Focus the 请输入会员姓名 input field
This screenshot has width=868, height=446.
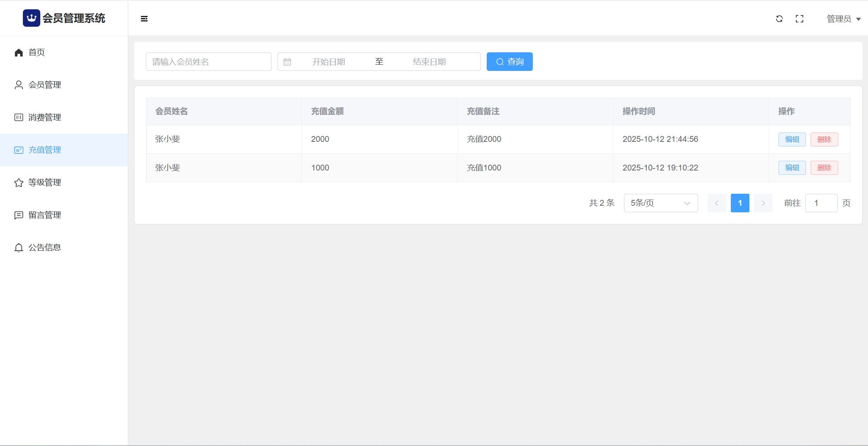[x=208, y=62]
